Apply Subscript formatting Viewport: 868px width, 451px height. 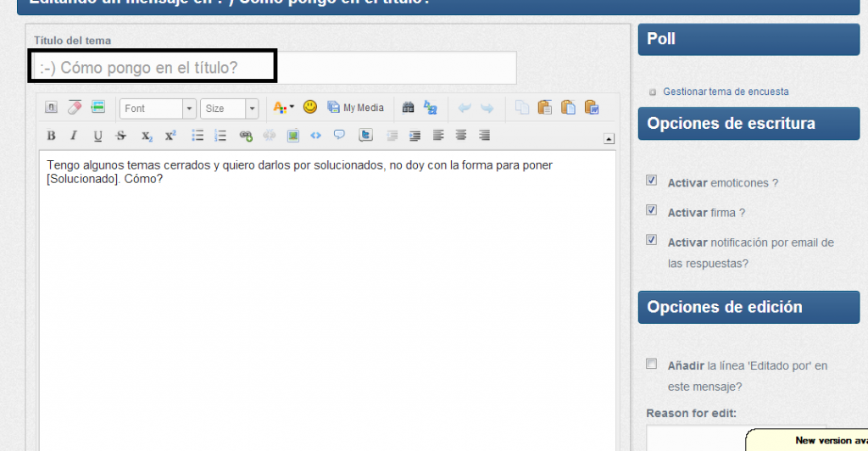point(146,136)
